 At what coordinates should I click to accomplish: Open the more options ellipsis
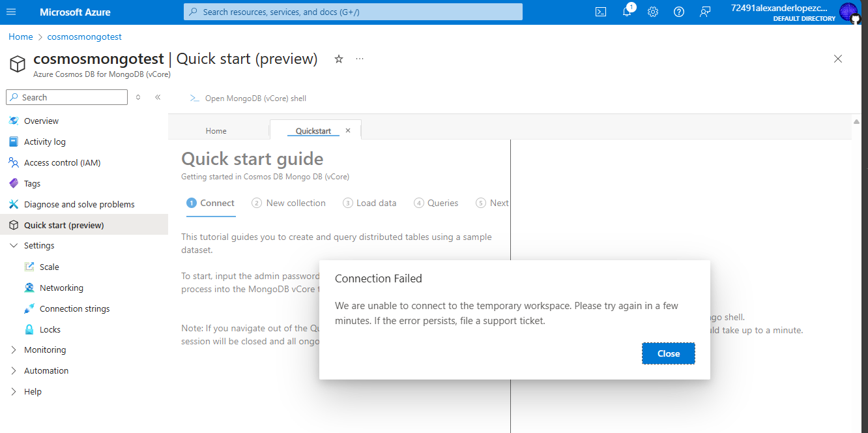[x=360, y=59]
